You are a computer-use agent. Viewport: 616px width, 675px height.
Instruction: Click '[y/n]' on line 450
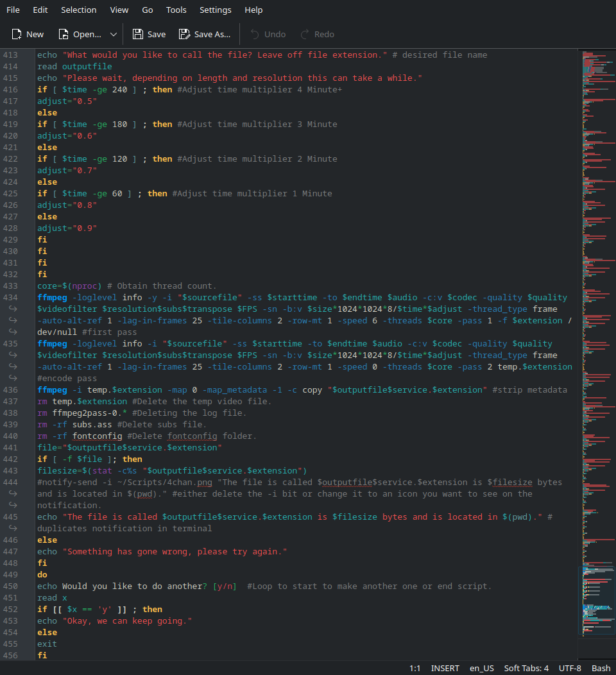tap(225, 586)
